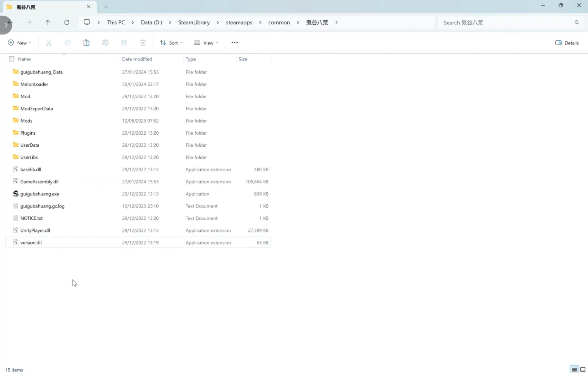Image resolution: width=588 pixels, height=373 pixels.
Task: Click the Rename toolbar icon
Action: point(105,43)
